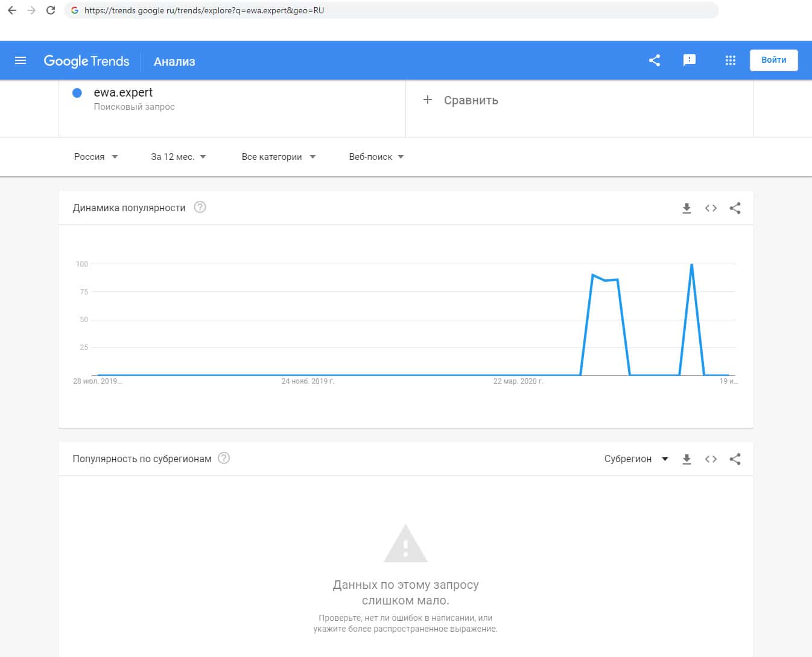
Task: Open the За 12 мес. period dropdown
Action: 179,157
